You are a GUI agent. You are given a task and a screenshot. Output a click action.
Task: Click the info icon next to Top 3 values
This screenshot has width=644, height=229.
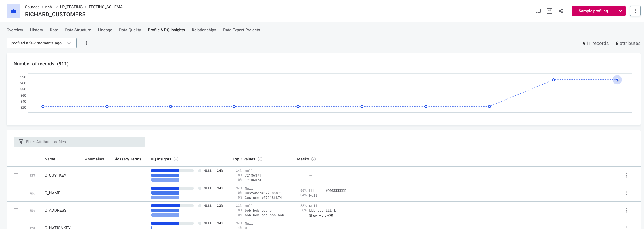pyautogui.click(x=260, y=159)
